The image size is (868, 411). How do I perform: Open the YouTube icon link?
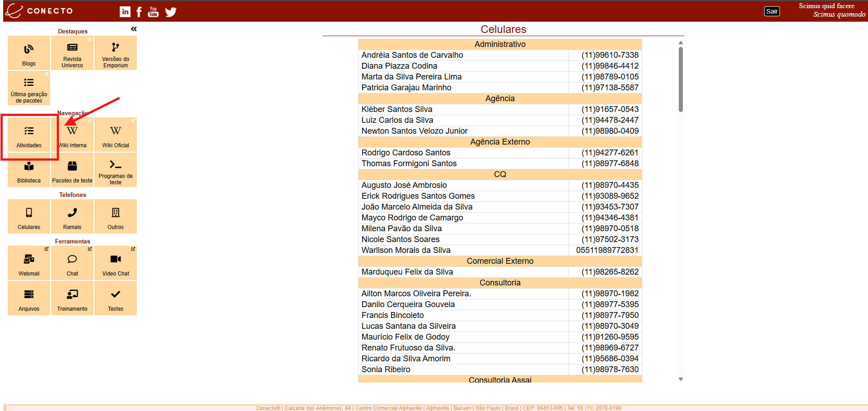[x=153, y=12]
